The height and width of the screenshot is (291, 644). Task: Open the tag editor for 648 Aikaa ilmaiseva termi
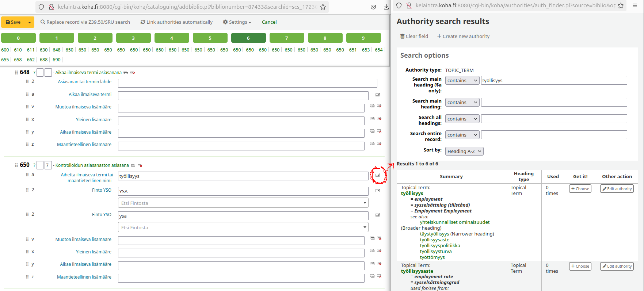[x=378, y=95]
